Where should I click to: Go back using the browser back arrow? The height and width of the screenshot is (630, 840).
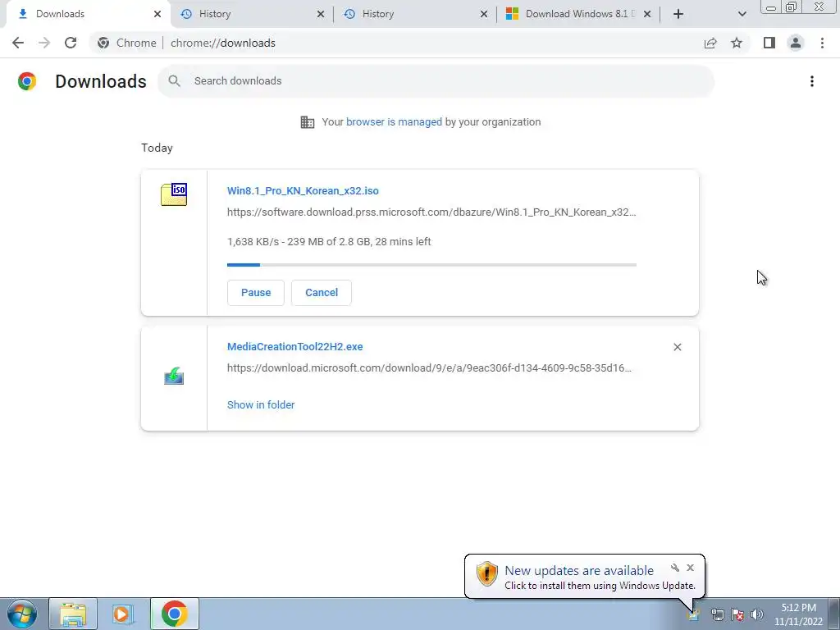(x=18, y=43)
